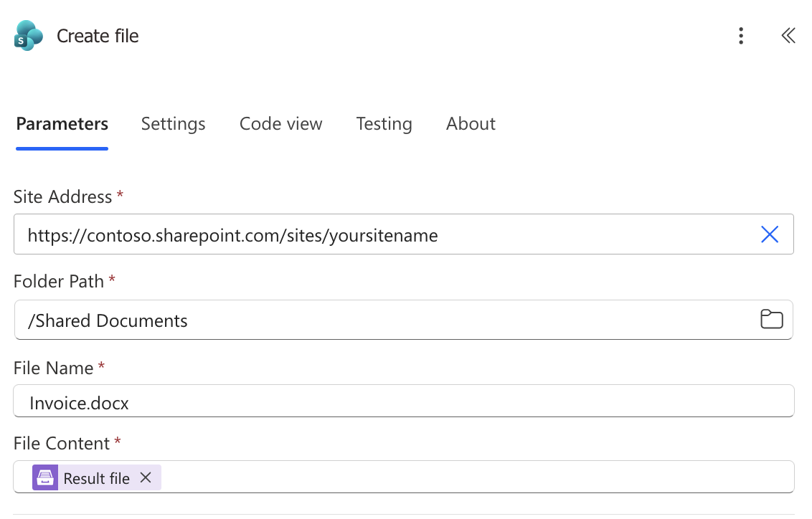Select the Testing tab

tap(384, 123)
